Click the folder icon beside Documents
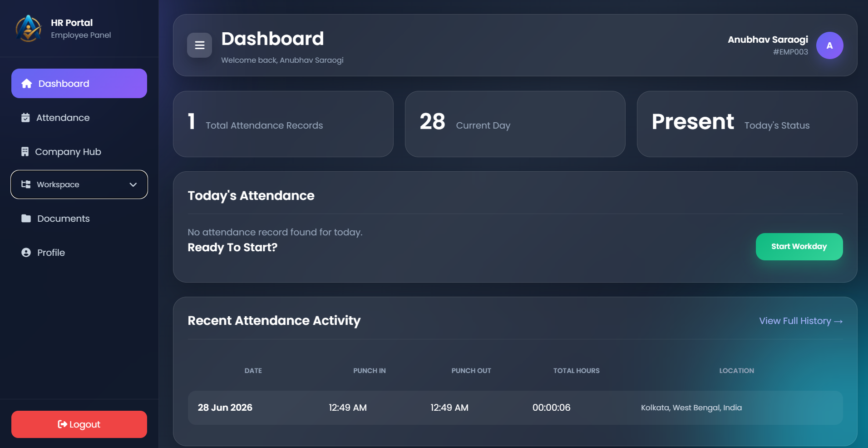The height and width of the screenshot is (448, 868). coord(26,219)
